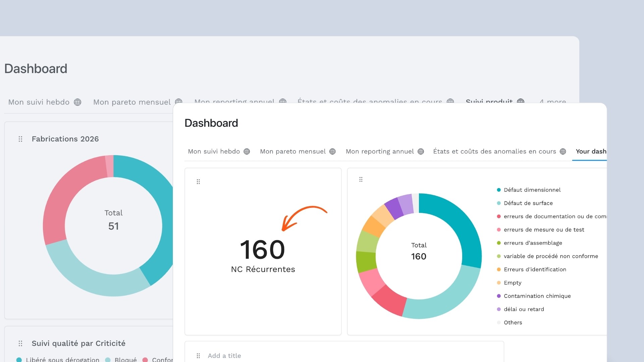Screen dimensions: 644x362
Task: Open Mon suivi hebdo tab in back dashboard
Action: (39, 102)
